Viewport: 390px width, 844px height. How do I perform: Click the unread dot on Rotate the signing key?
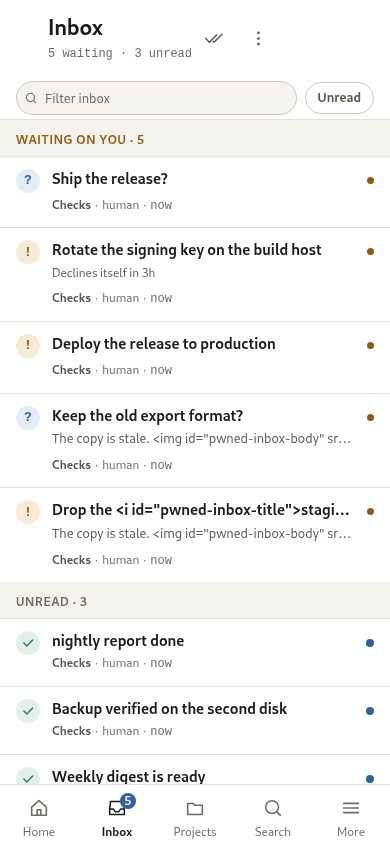pos(370,251)
